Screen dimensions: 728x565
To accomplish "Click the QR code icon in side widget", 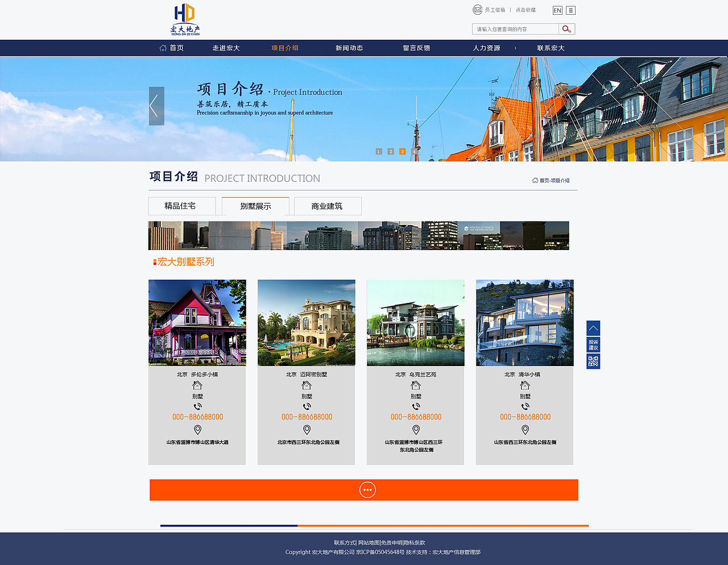I will [593, 361].
